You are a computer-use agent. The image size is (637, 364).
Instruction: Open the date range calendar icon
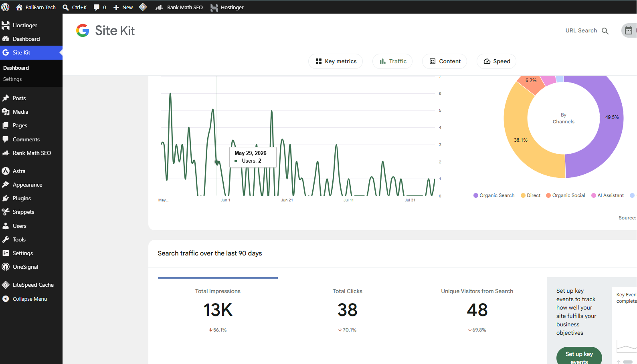(629, 31)
